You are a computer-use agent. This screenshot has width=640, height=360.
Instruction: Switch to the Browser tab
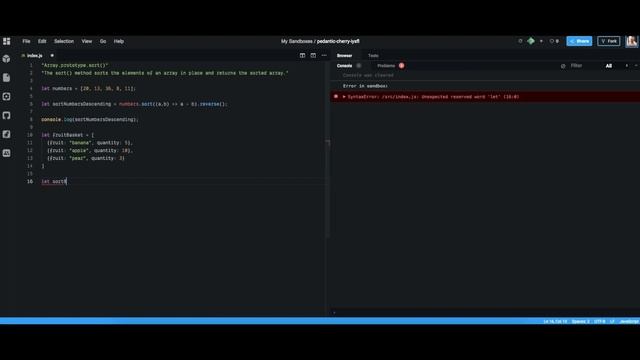344,56
